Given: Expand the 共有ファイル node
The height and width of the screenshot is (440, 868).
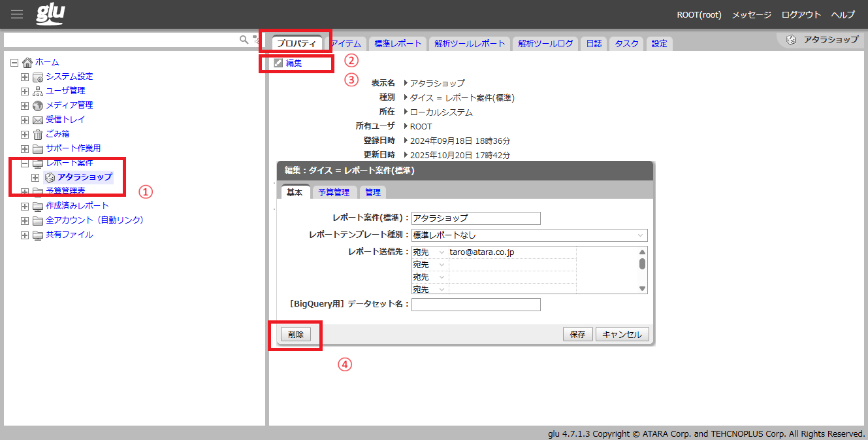Looking at the screenshot, I should [x=25, y=235].
